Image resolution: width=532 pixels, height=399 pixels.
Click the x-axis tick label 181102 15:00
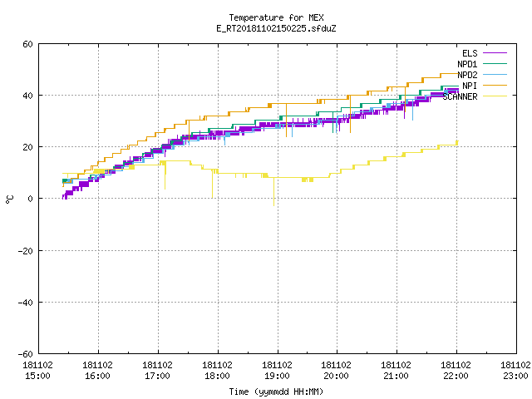click(x=37, y=371)
